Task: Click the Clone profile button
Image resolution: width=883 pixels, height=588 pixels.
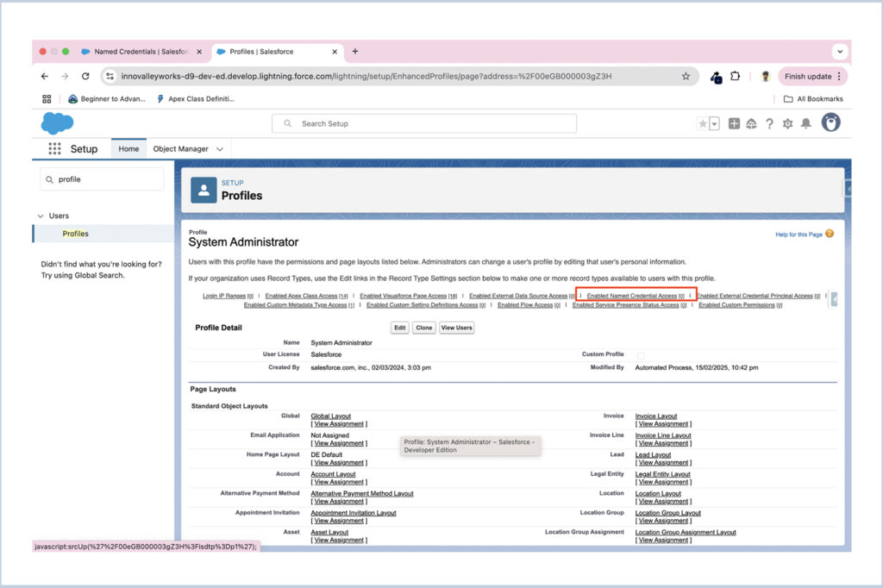Action: [x=424, y=328]
